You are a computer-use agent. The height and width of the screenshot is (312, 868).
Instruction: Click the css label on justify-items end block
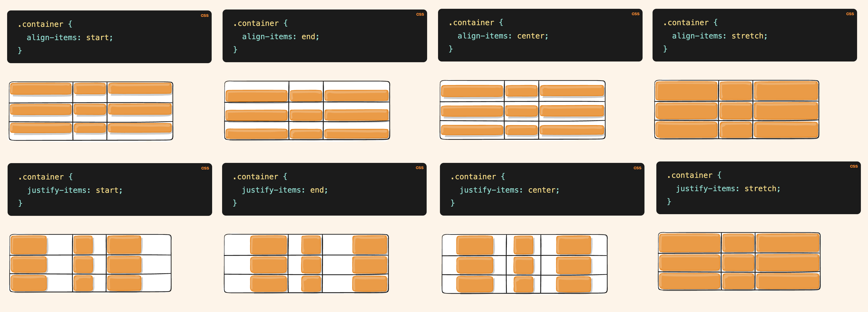click(x=420, y=168)
